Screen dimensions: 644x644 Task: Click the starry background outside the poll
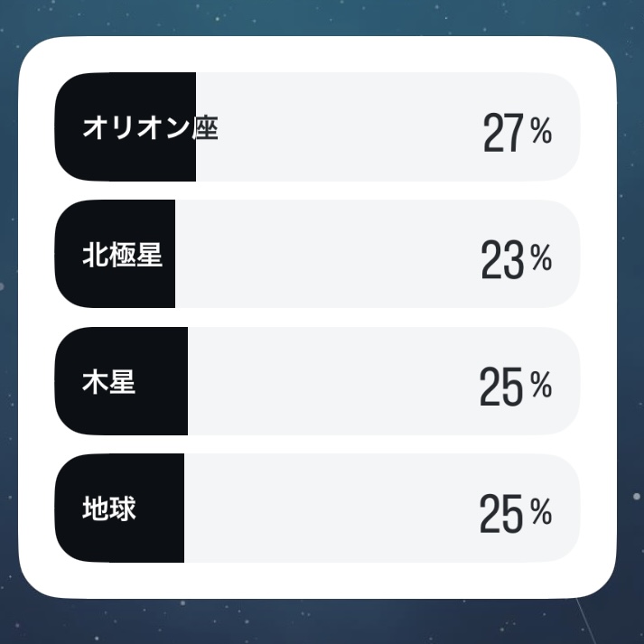(321, 622)
